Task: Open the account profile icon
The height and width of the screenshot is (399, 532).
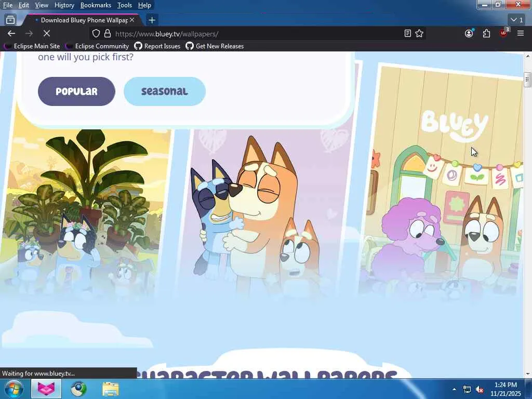Action: click(469, 33)
